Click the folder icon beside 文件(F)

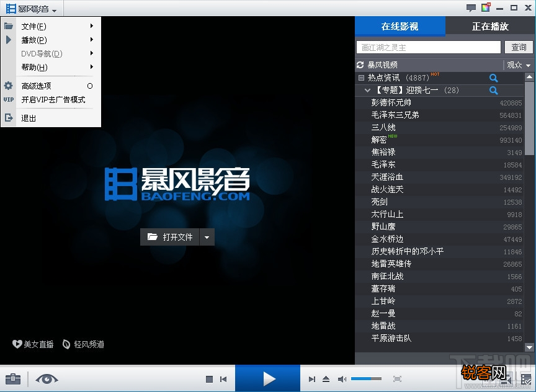[x=9, y=26]
